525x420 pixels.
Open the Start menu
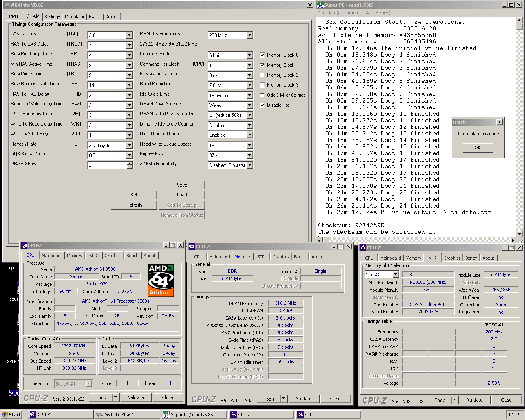11,415
